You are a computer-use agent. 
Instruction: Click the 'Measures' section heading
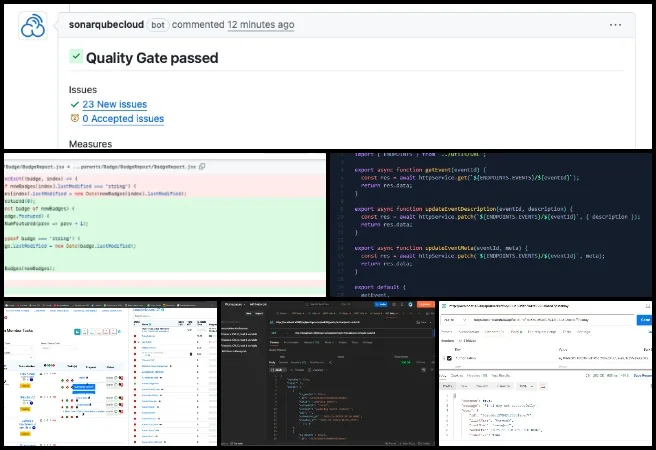[90, 144]
